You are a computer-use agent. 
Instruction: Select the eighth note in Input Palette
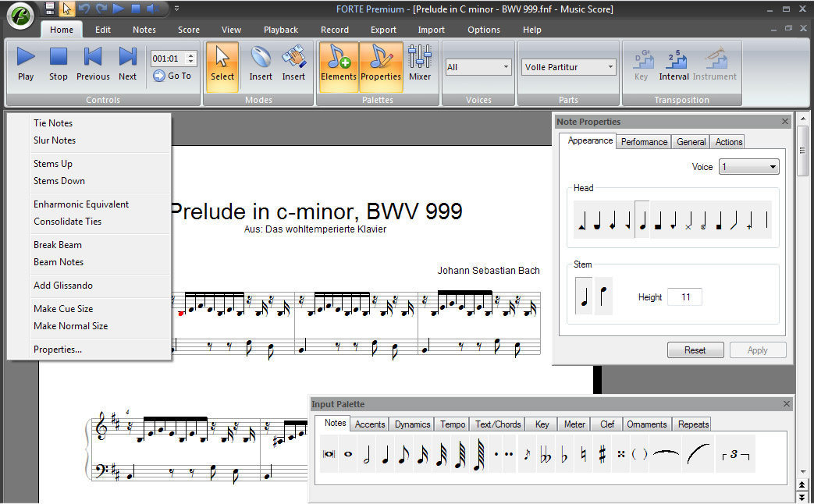coord(404,454)
